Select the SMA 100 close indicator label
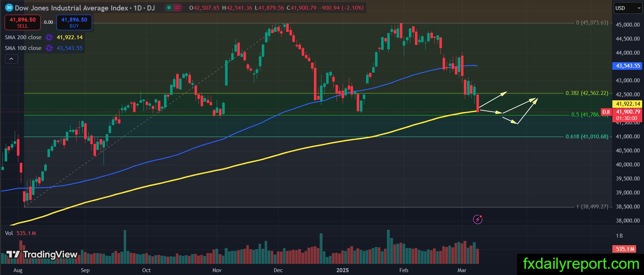This screenshot has width=644, height=275. click(23, 48)
